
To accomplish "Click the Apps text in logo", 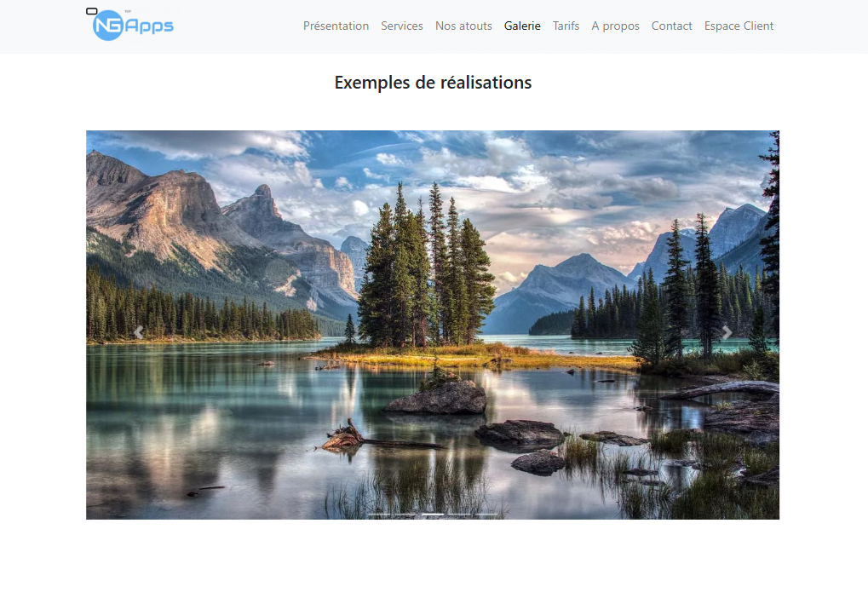I will (149, 26).
